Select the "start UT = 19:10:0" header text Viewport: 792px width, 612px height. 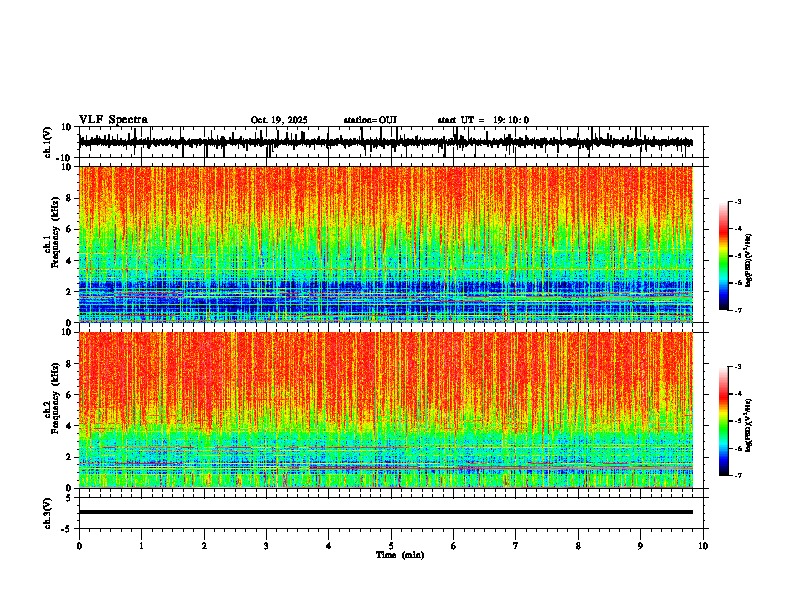point(483,120)
